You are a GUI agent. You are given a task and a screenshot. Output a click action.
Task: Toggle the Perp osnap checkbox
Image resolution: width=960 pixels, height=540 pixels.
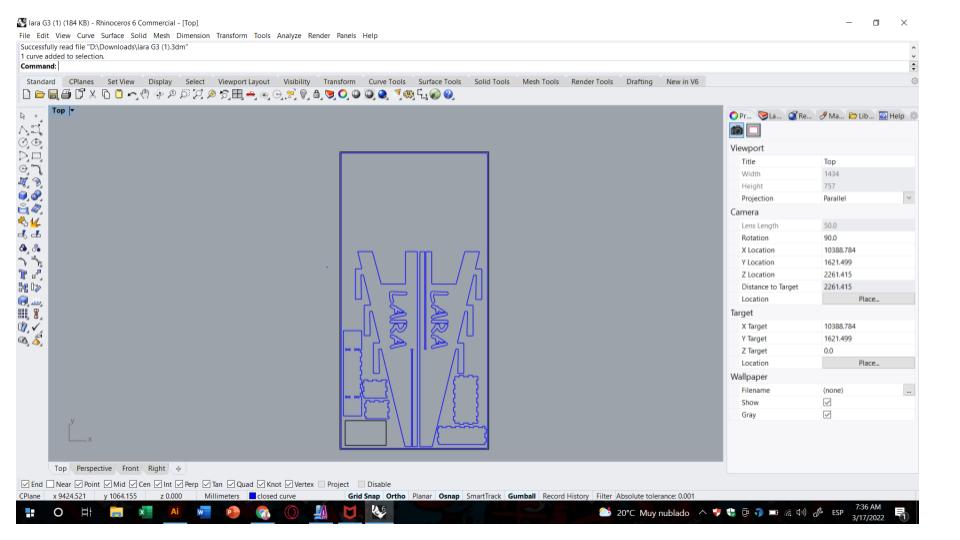point(179,484)
